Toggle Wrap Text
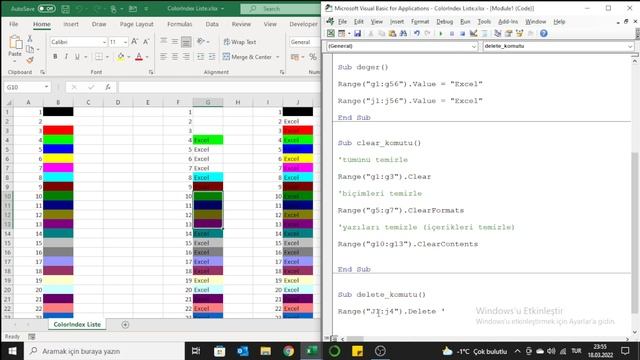640x360 pixels. click(x=240, y=42)
